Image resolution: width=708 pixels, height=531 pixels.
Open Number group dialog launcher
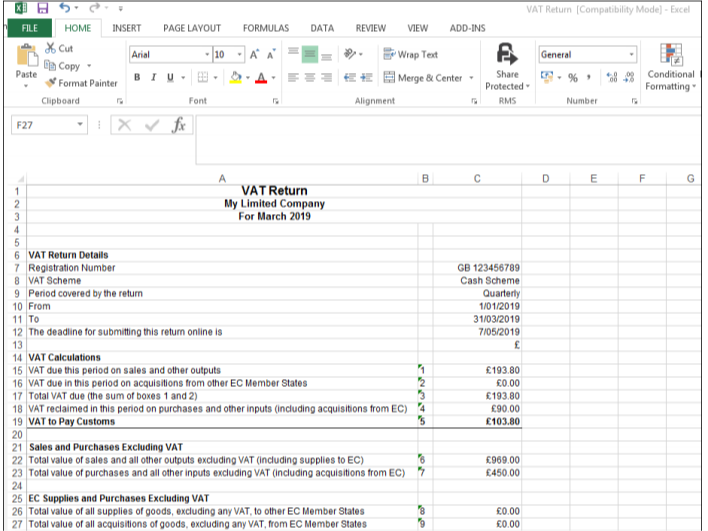[634, 101]
